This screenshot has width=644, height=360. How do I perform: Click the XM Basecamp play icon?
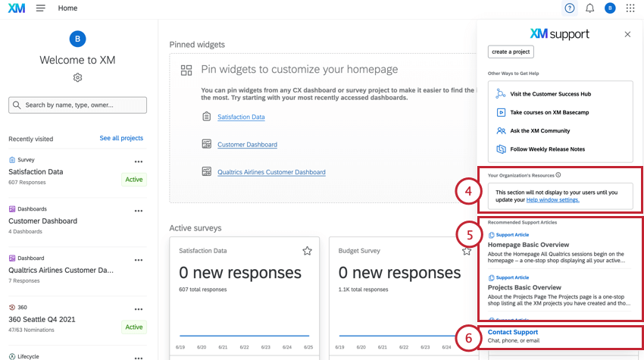tap(501, 112)
